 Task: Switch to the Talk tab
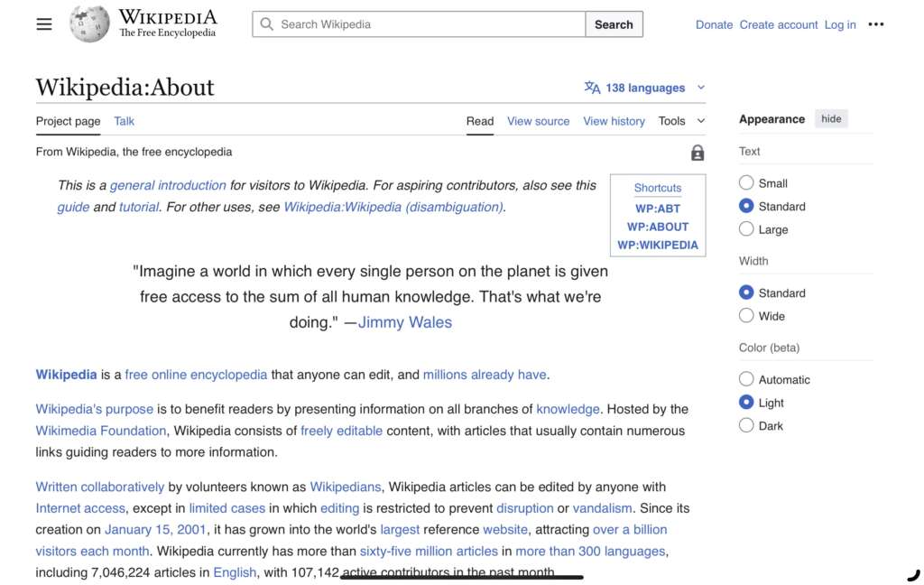pyautogui.click(x=124, y=121)
